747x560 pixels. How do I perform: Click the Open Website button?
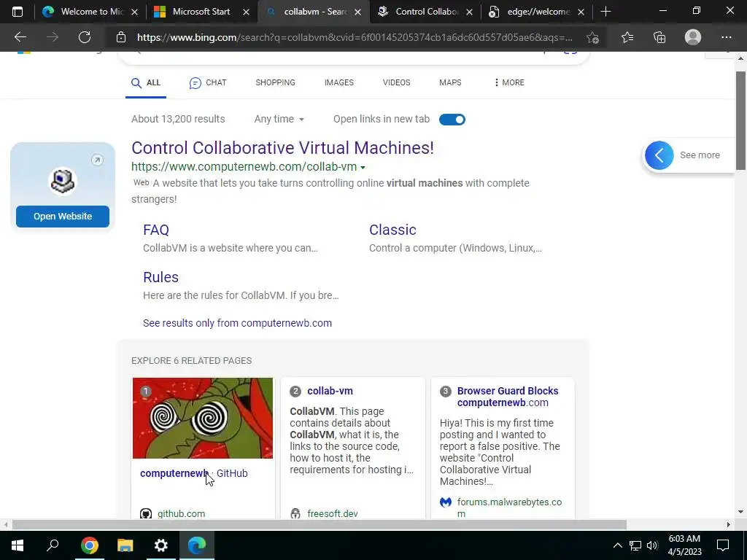tap(63, 217)
